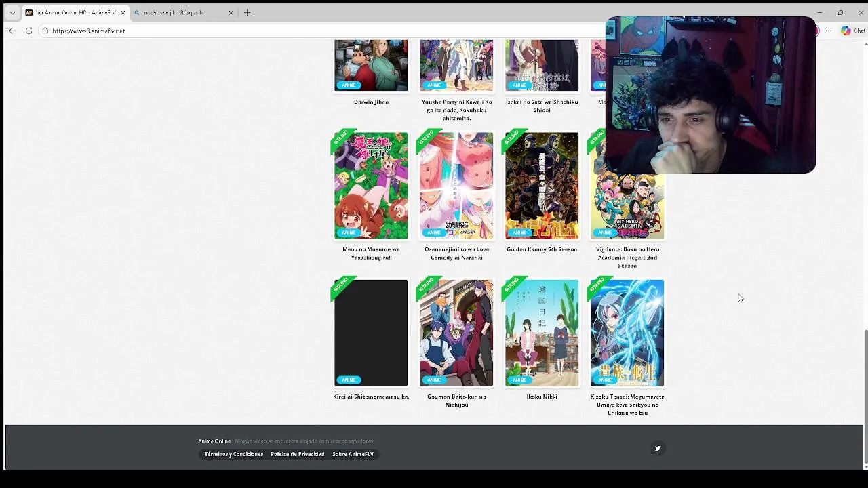Click the Ikoku Nikki title link
Screen dimensions: 868x488
542,396
